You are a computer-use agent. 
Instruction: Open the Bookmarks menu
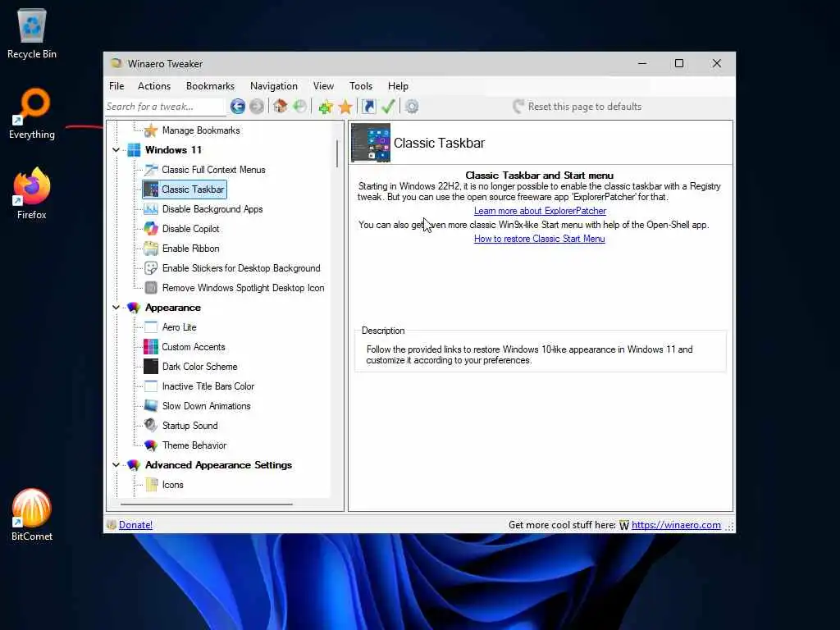[x=210, y=85]
